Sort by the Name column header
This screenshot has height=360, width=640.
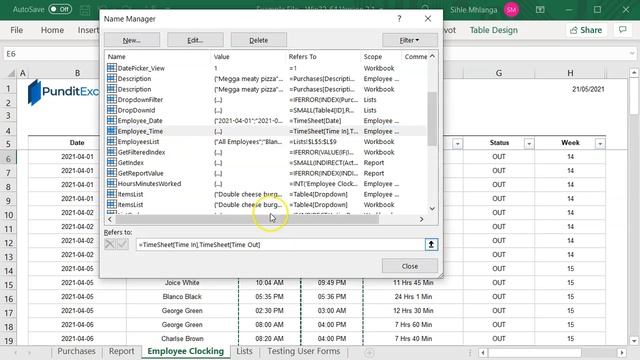[158, 57]
